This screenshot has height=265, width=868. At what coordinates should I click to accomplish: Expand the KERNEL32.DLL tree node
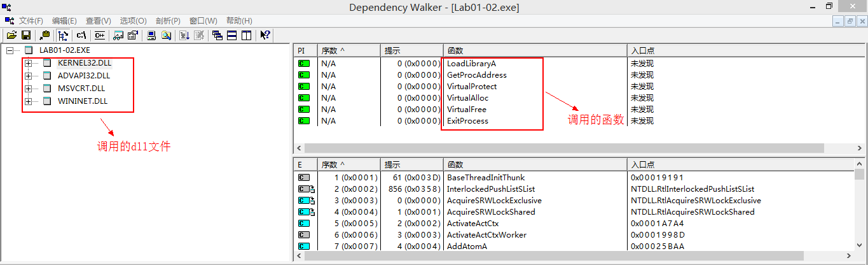pyautogui.click(x=28, y=63)
